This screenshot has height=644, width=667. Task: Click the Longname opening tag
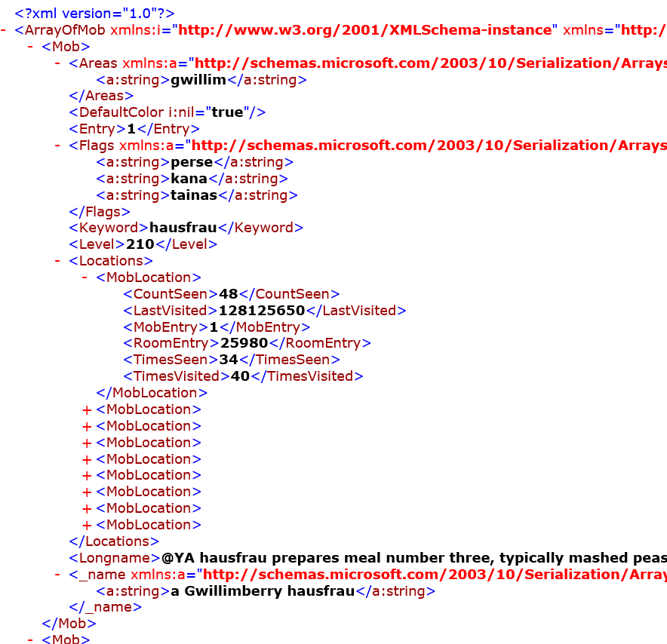click(115, 558)
